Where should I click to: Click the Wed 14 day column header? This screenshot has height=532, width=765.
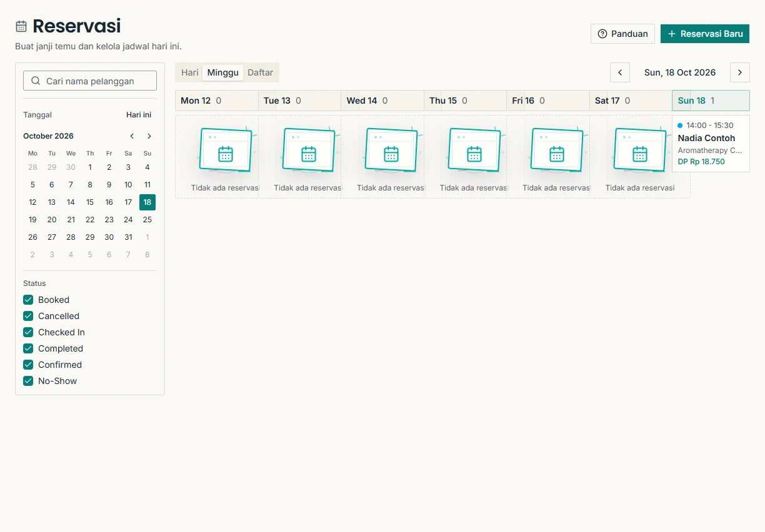(x=382, y=101)
